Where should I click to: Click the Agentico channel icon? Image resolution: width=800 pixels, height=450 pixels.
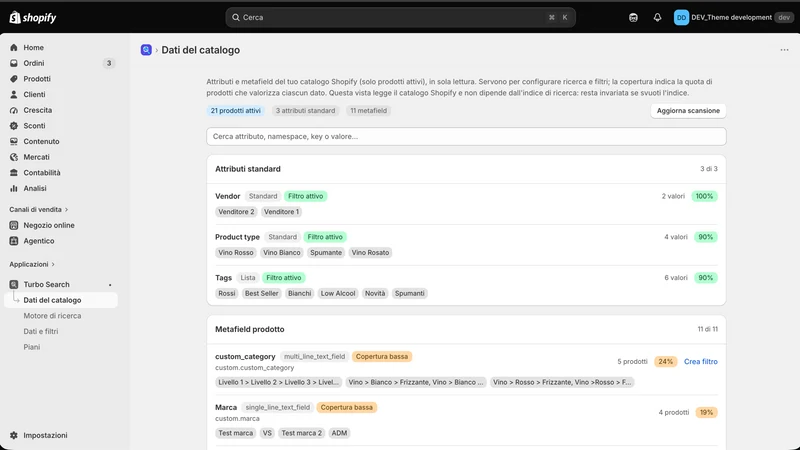14,241
